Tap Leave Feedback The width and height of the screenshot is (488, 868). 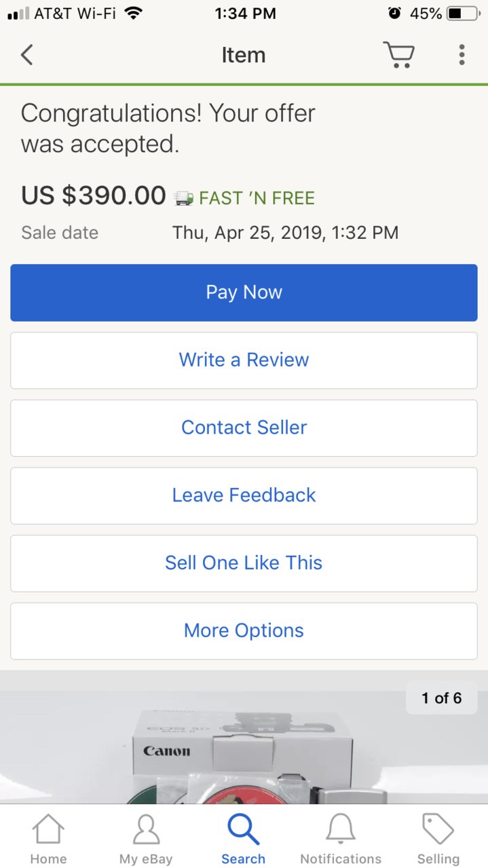pos(244,495)
